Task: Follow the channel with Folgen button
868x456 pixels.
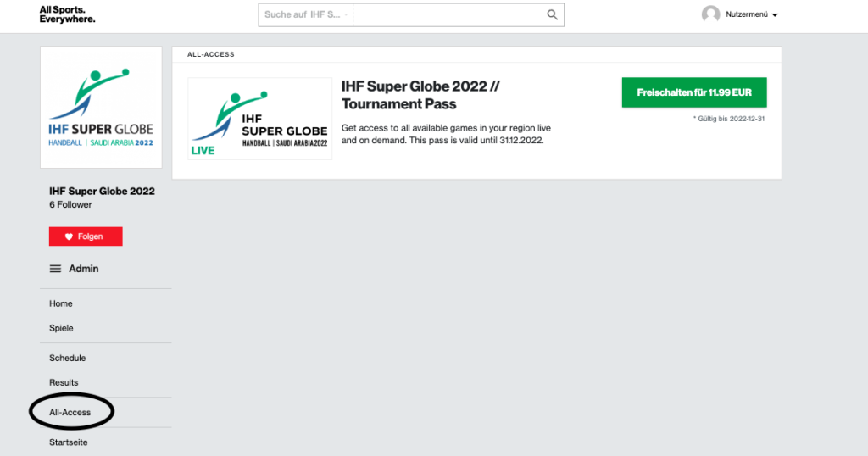Action: [x=86, y=236]
